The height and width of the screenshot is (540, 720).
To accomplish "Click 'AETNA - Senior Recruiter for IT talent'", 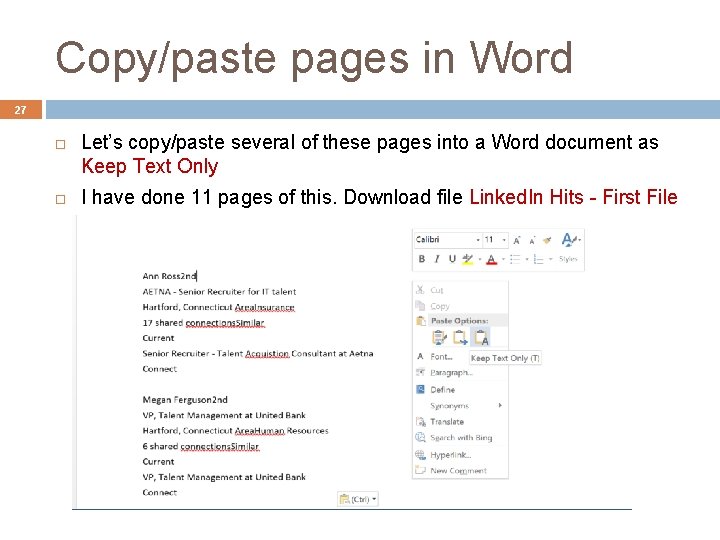I will click(x=219, y=292).
